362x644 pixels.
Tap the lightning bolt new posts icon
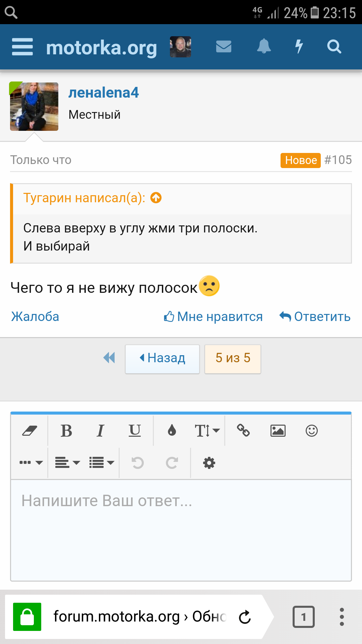pyautogui.click(x=299, y=46)
